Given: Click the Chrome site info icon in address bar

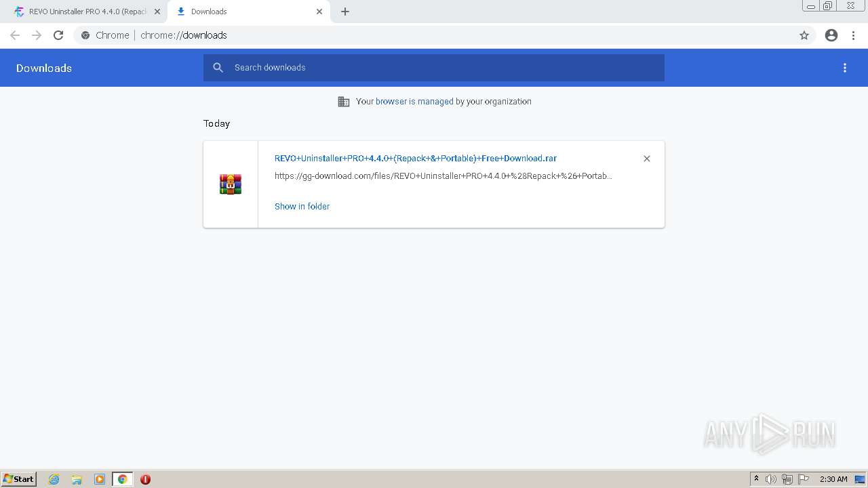Looking at the screenshot, I should pos(85,35).
